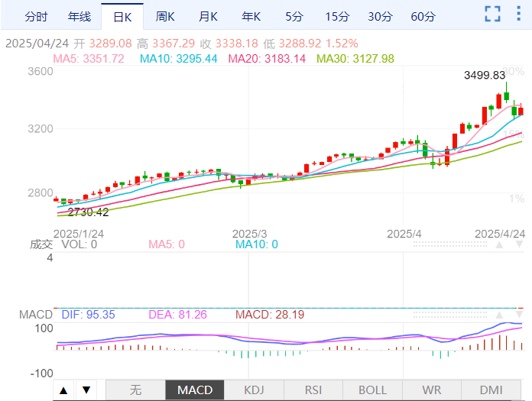Screen dimensions: 532x401
Task: Select 无 to hide indicators
Action: point(135,390)
